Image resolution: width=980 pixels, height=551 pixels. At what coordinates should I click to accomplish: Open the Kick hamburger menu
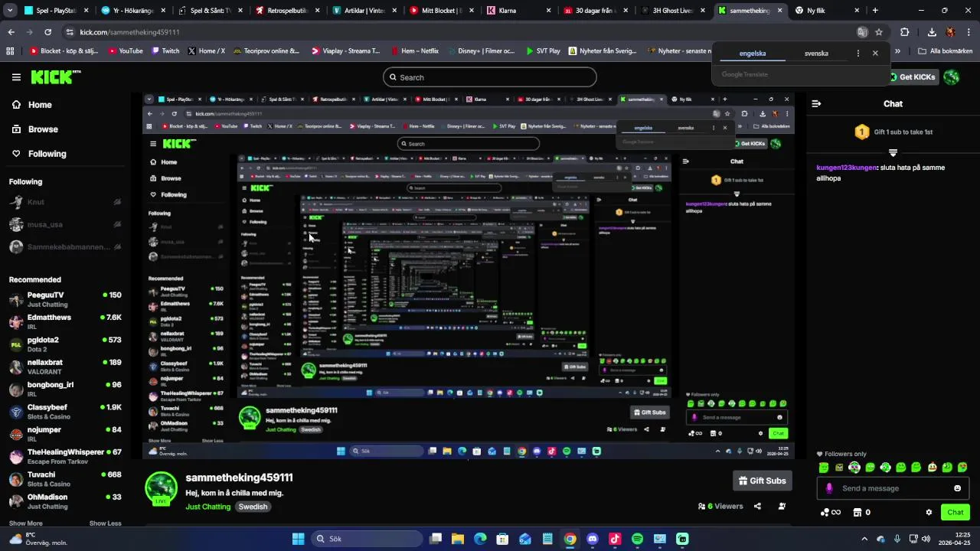click(16, 77)
